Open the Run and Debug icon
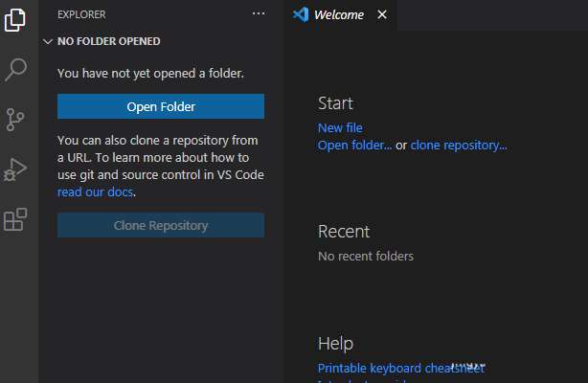588x383 pixels. click(x=15, y=170)
